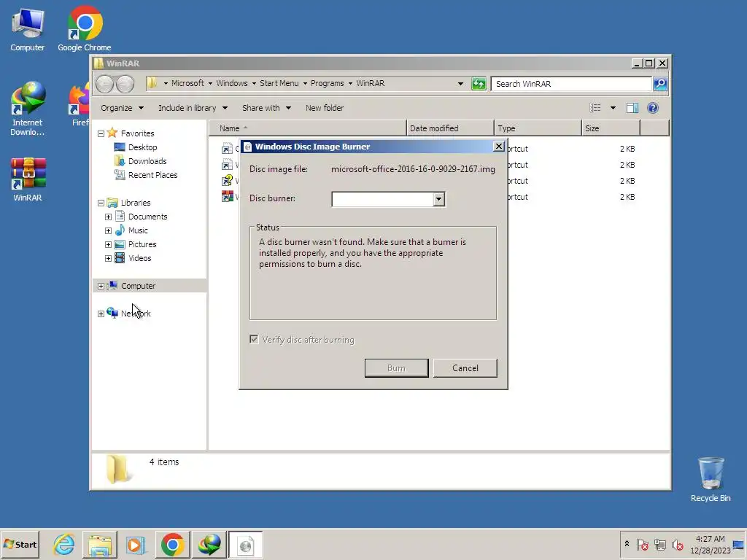The height and width of the screenshot is (560, 747).
Task: Open the Google Chrome desktop shortcut
Action: [85, 29]
